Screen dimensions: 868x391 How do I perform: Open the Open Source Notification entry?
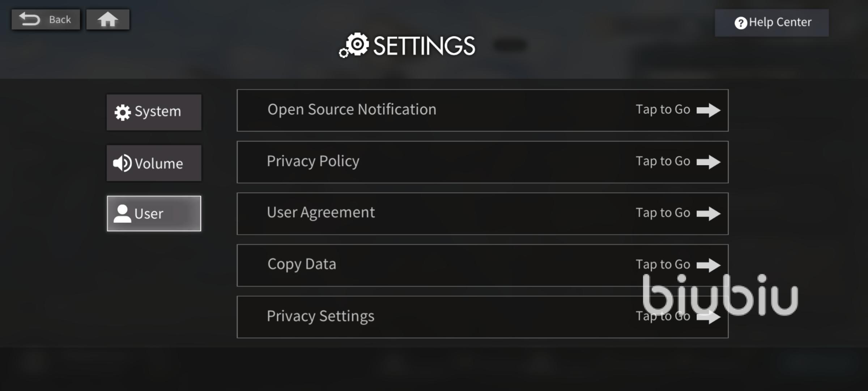482,110
